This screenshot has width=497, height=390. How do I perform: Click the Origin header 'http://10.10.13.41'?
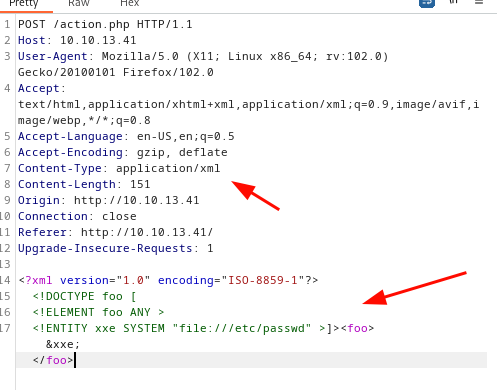(137, 200)
